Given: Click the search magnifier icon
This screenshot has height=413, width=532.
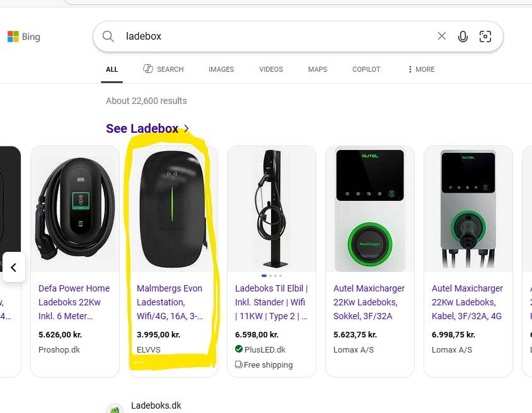Looking at the screenshot, I should point(108,37).
